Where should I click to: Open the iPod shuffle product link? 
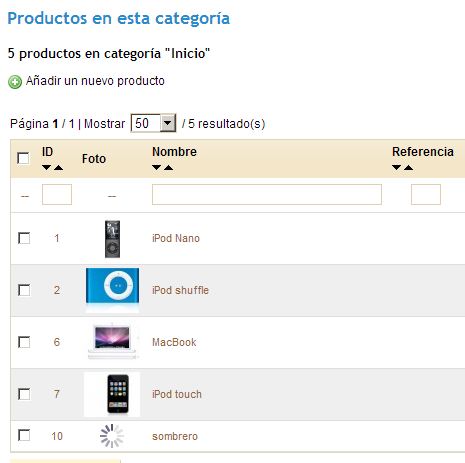tap(180, 290)
